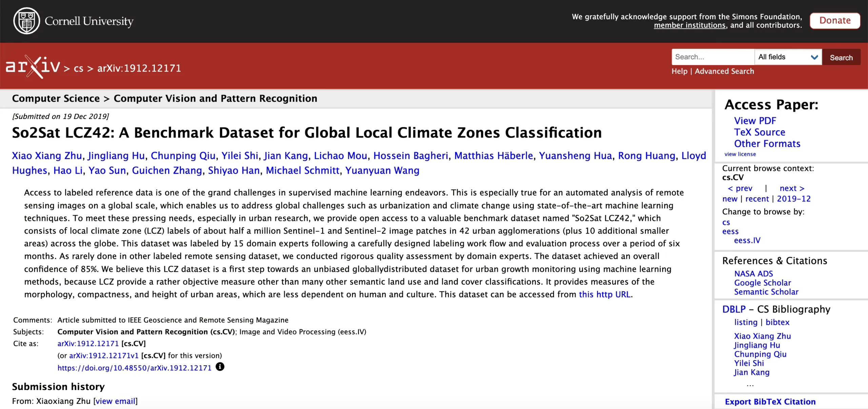Click the Cornell University shield logo

point(26,21)
